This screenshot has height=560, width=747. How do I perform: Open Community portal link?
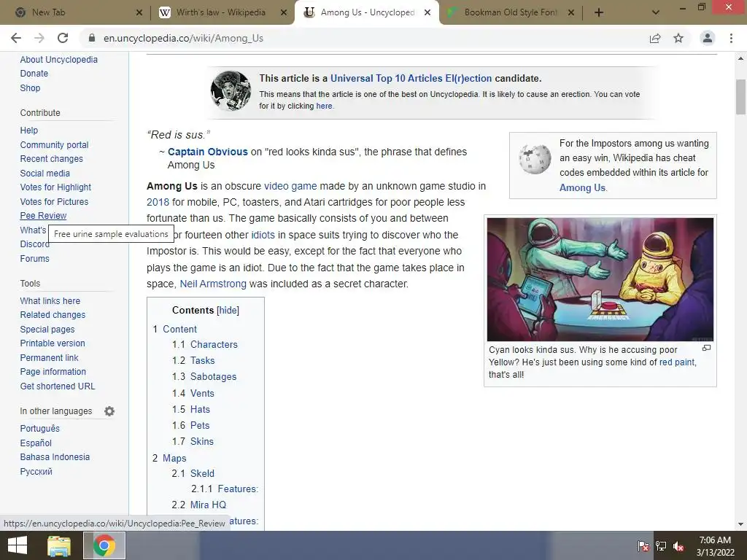(x=54, y=145)
